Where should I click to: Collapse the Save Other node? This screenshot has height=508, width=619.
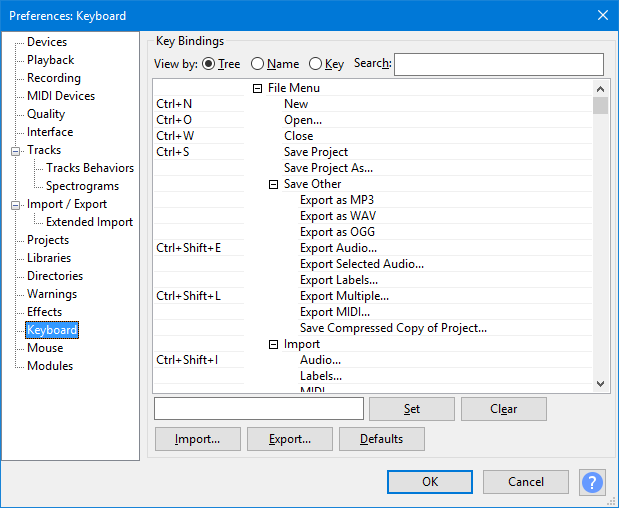273,184
